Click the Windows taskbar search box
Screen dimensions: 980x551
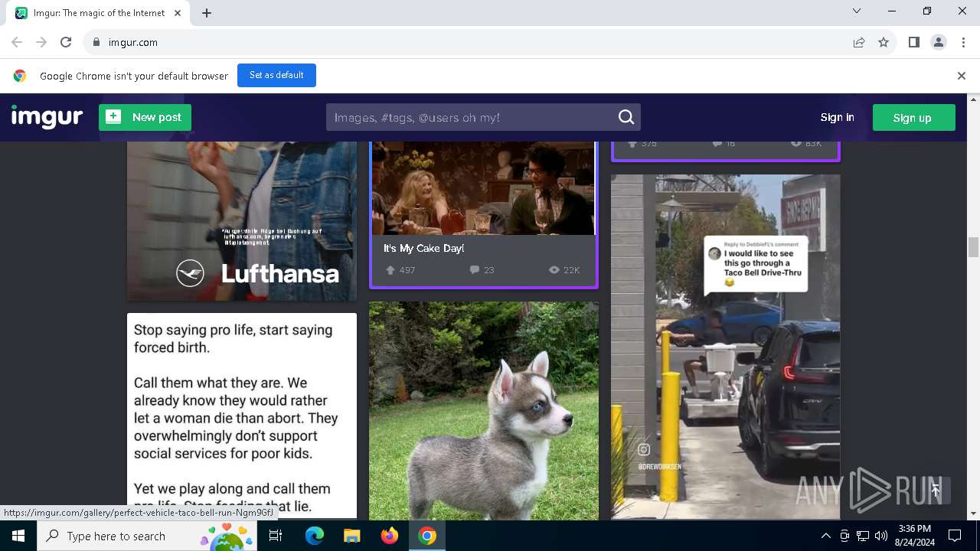tap(147, 536)
